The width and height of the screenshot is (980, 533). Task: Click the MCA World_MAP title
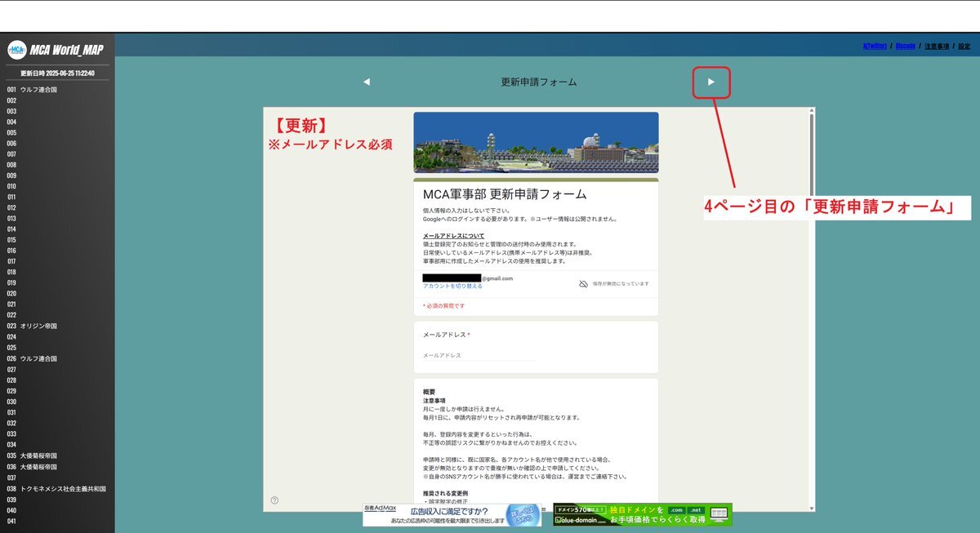pyautogui.click(x=66, y=50)
